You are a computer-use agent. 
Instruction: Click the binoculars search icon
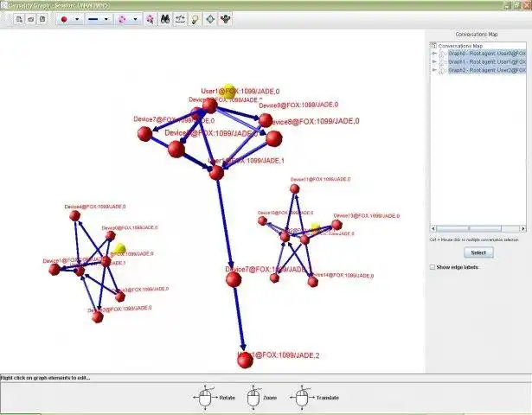coord(165,19)
